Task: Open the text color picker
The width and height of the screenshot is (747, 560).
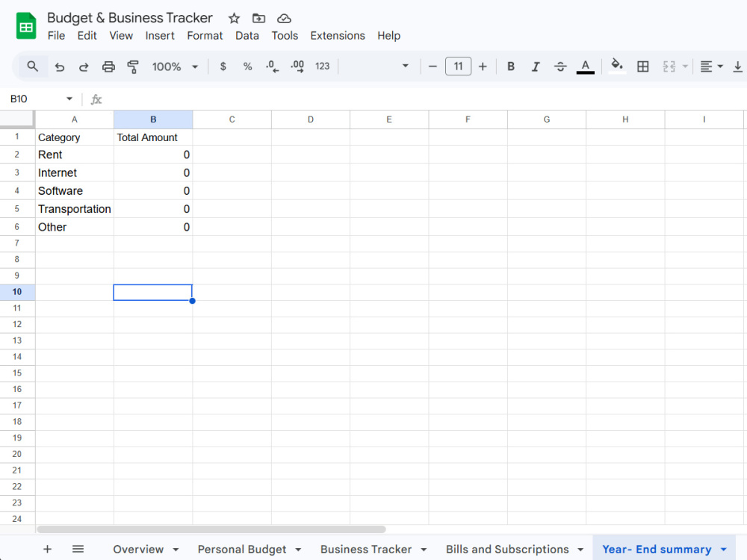Action: pyautogui.click(x=586, y=66)
